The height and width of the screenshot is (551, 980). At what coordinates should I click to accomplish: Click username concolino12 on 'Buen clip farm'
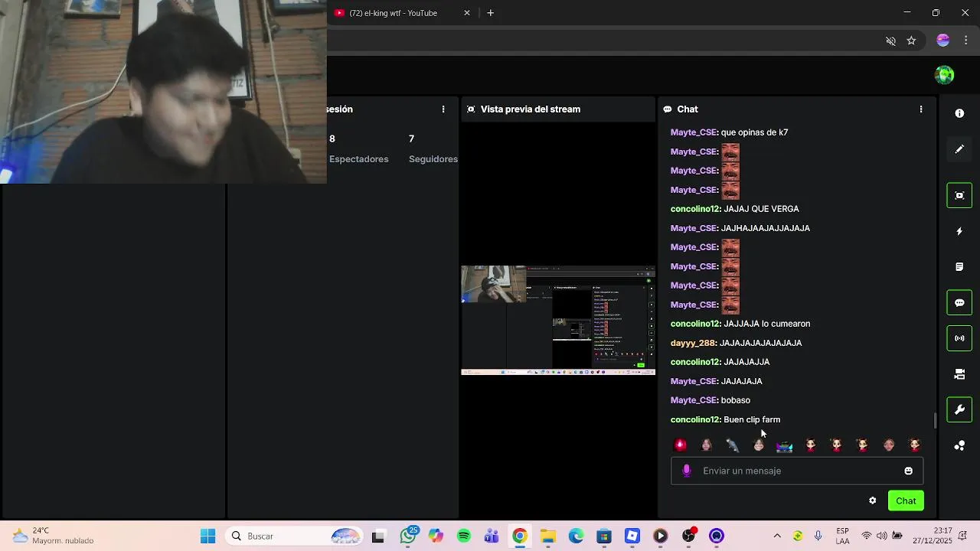pyautogui.click(x=694, y=419)
